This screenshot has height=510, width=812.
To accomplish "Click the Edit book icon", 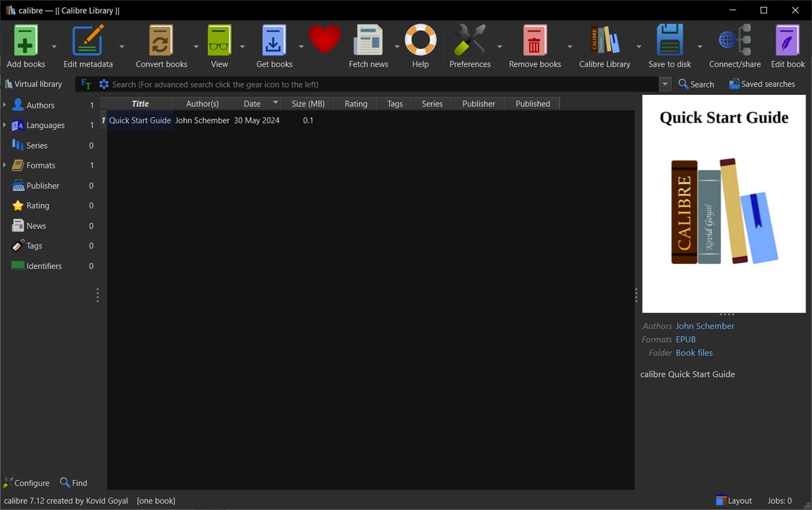I will click(788, 41).
